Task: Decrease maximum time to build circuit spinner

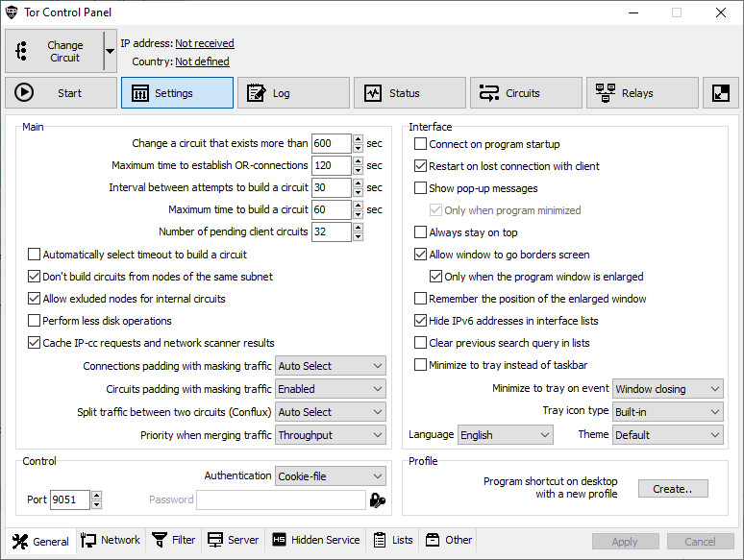Action: pyautogui.click(x=359, y=215)
